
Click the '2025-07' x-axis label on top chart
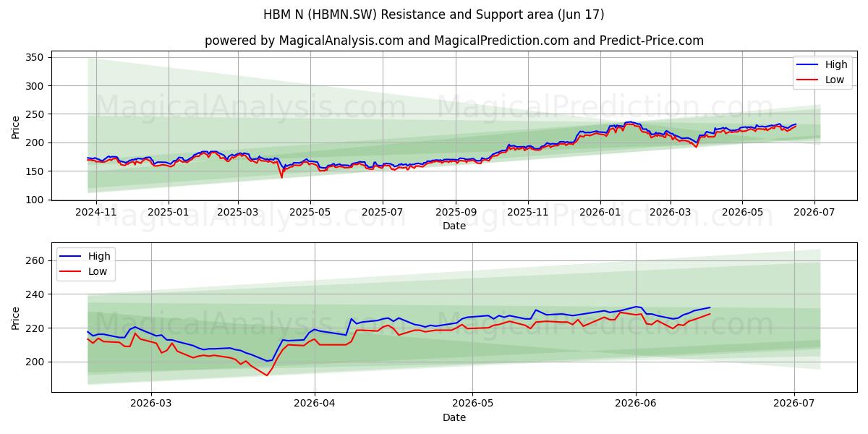[383, 213]
